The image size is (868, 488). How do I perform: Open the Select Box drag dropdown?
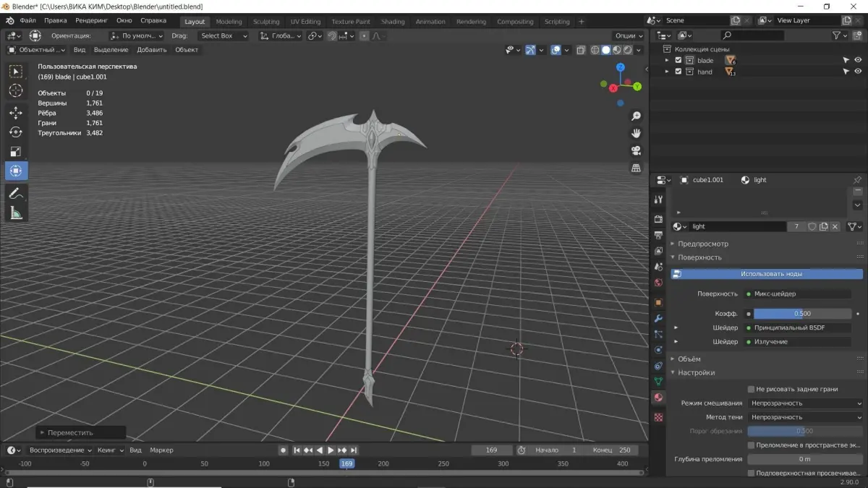223,35
